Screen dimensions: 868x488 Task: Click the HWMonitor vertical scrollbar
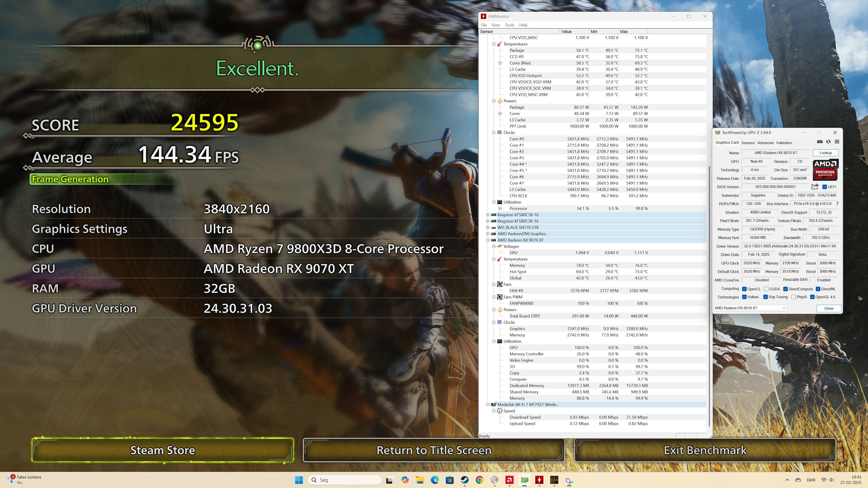point(709,296)
